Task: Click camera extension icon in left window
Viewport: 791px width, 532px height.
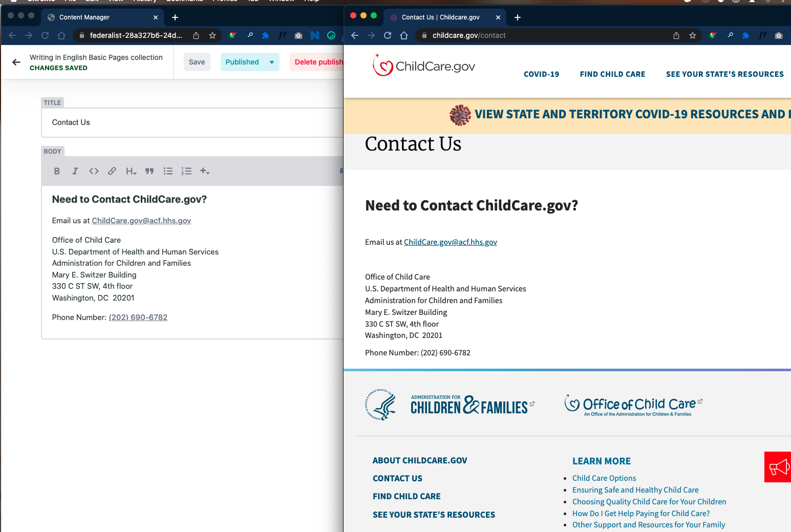Action: [x=298, y=35]
